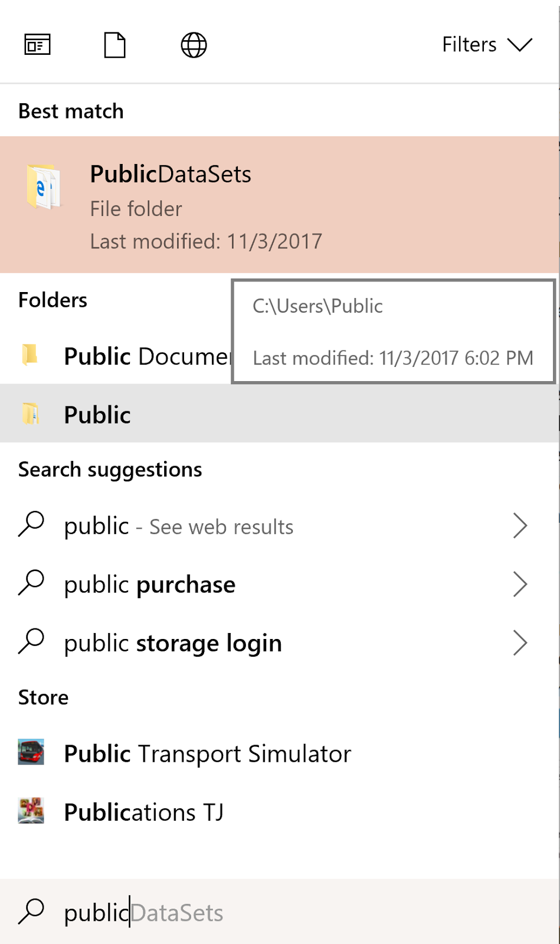Select the Web filter globe icon
The image size is (560, 944).
pos(194,44)
